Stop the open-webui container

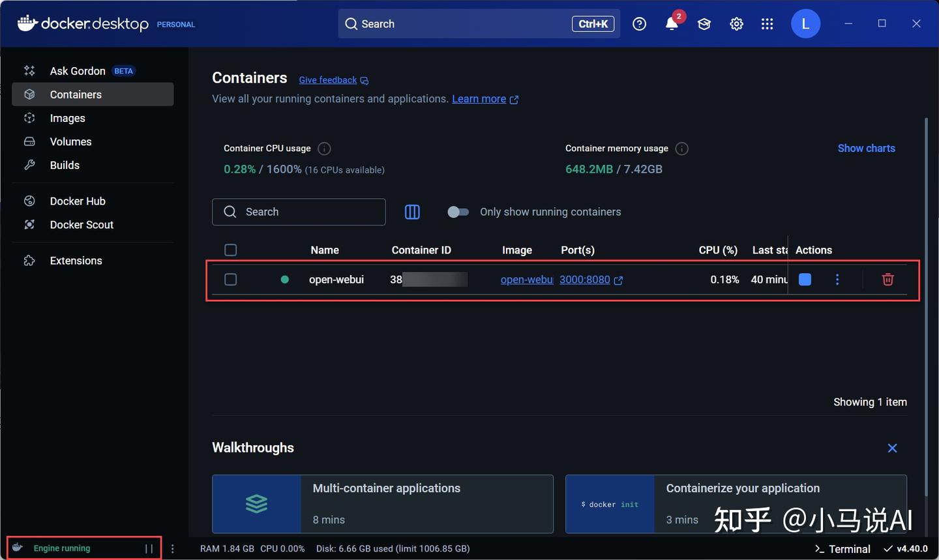804,279
